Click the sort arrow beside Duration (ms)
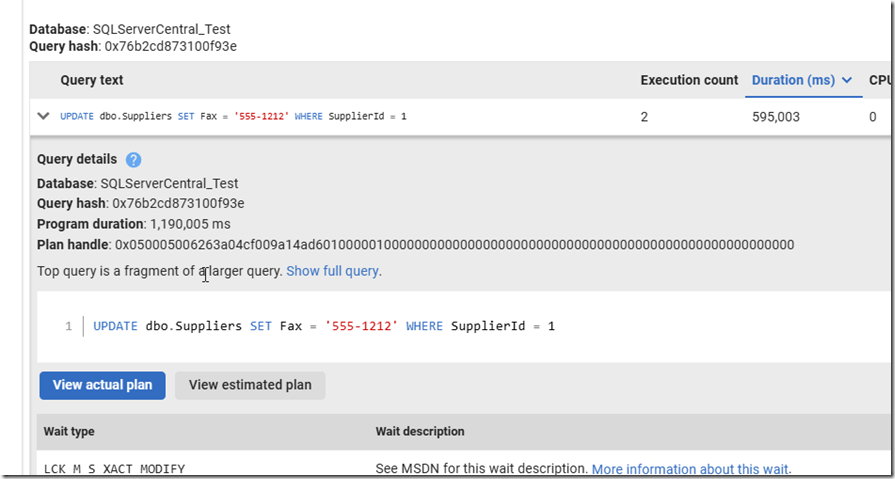 (847, 81)
